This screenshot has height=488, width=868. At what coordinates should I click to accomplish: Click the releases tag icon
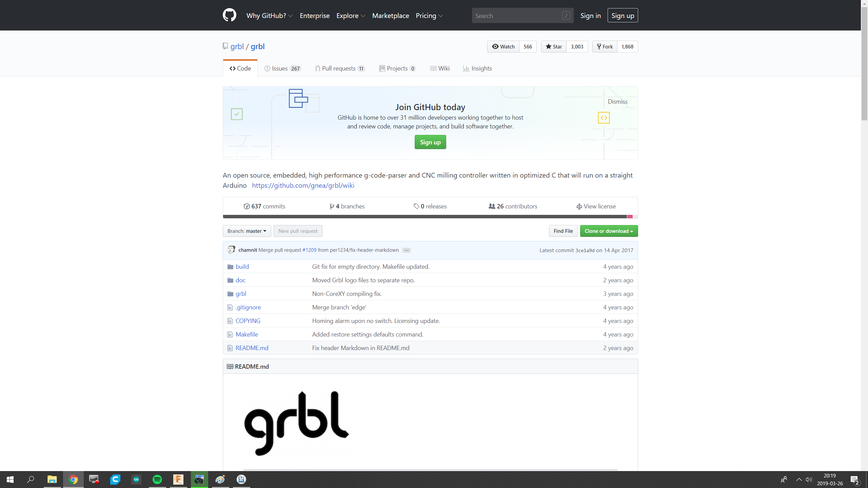click(x=417, y=206)
